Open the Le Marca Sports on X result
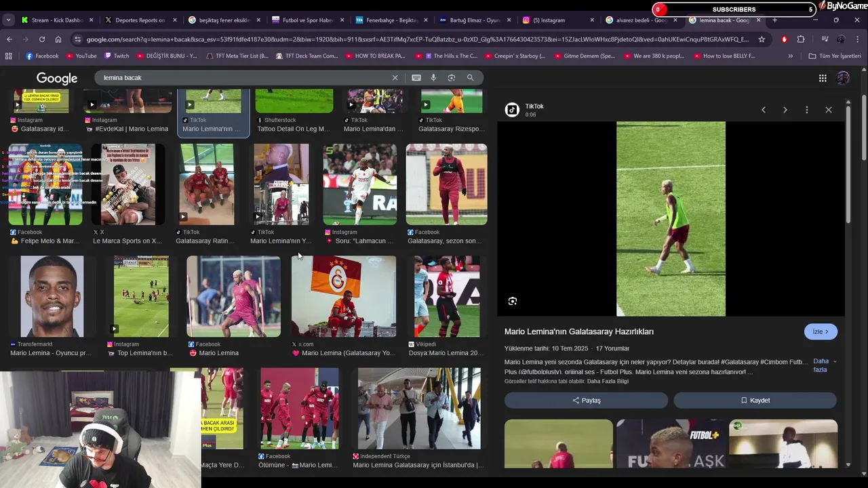 pos(128,184)
